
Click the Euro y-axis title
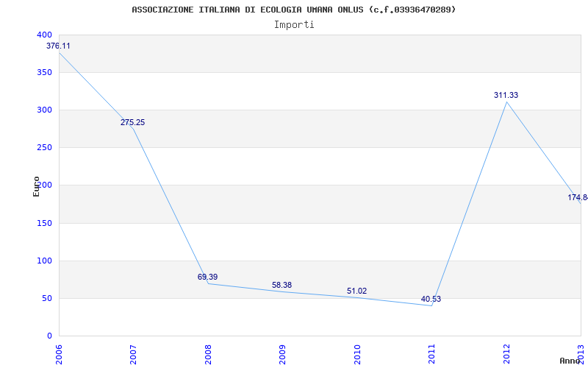[36, 187]
